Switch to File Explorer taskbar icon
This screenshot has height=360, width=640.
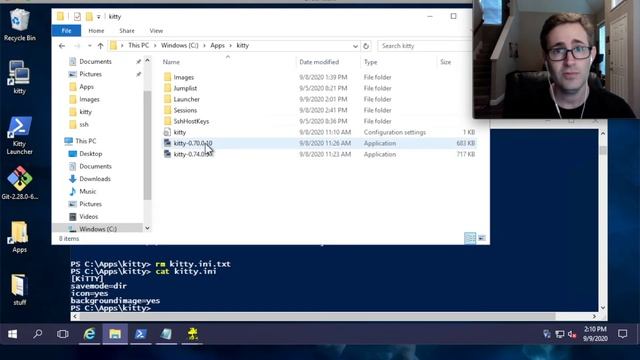(x=115, y=334)
